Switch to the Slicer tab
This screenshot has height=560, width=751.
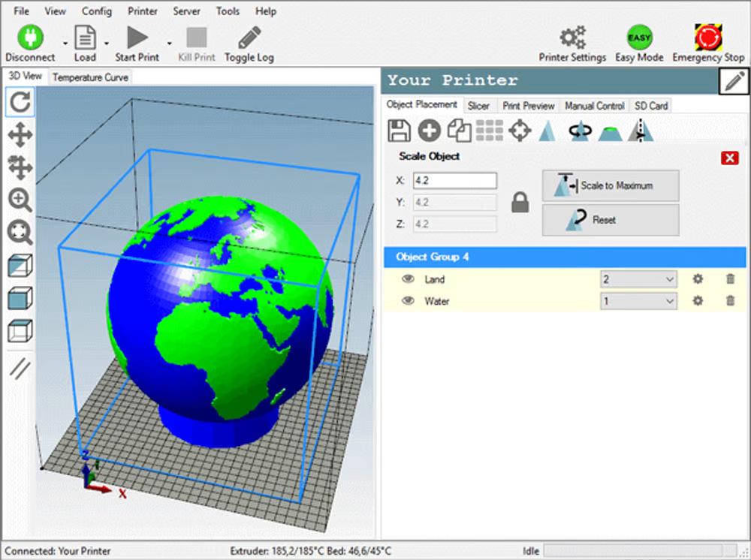[479, 105]
